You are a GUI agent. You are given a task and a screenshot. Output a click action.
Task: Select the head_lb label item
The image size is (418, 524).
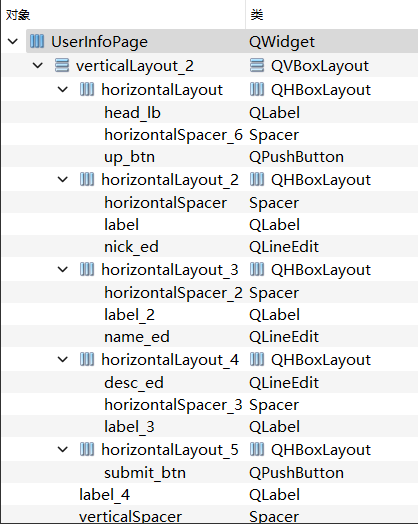[x=132, y=113]
